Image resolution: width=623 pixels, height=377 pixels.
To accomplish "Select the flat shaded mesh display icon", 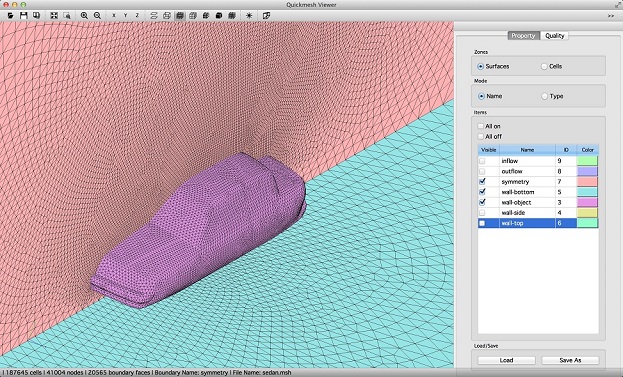I will click(x=206, y=15).
